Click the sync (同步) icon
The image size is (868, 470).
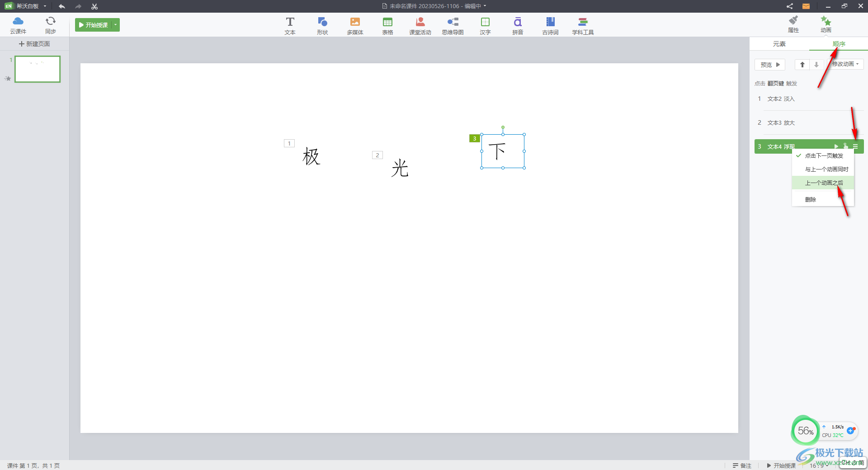(x=51, y=25)
